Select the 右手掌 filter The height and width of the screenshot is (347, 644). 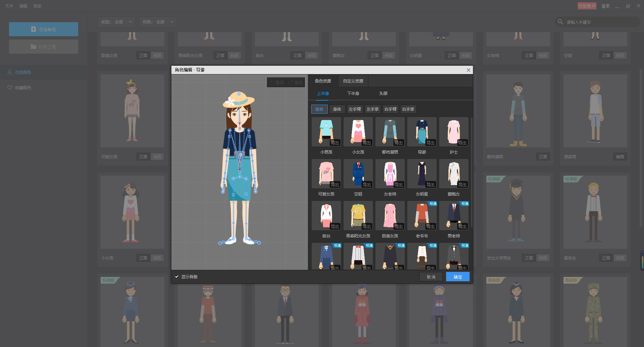(x=408, y=109)
